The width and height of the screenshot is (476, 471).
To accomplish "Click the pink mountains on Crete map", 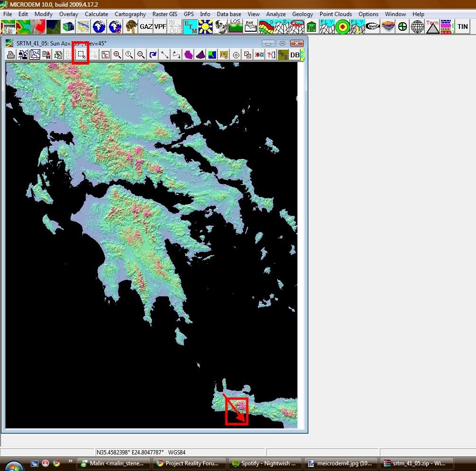I will pos(242,405).
